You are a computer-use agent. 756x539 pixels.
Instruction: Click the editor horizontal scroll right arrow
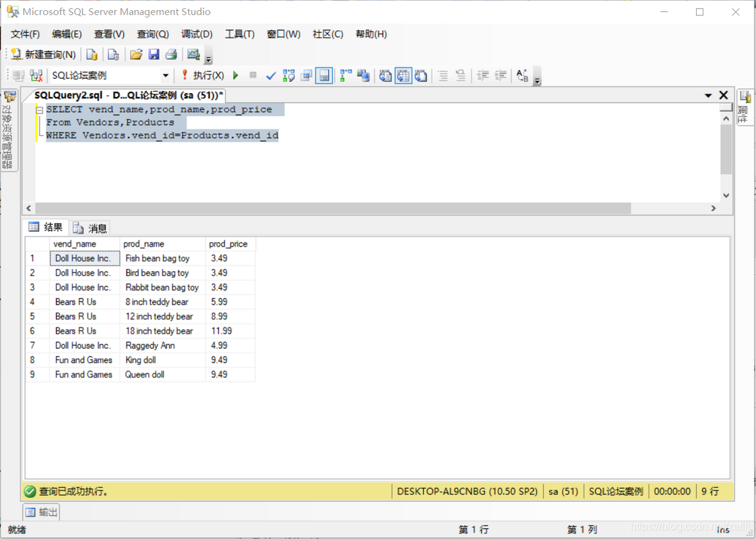tap(714, 208)
